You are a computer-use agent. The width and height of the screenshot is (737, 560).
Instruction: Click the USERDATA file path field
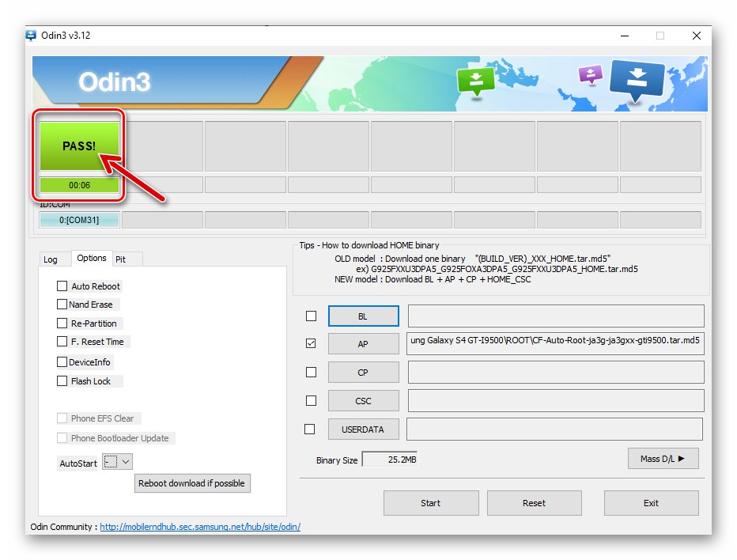555,429
